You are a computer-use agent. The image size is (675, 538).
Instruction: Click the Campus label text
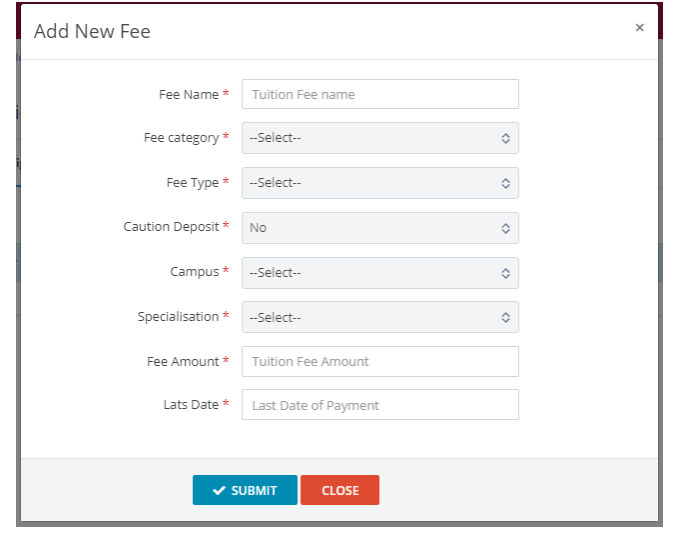(x=194, y=272)
